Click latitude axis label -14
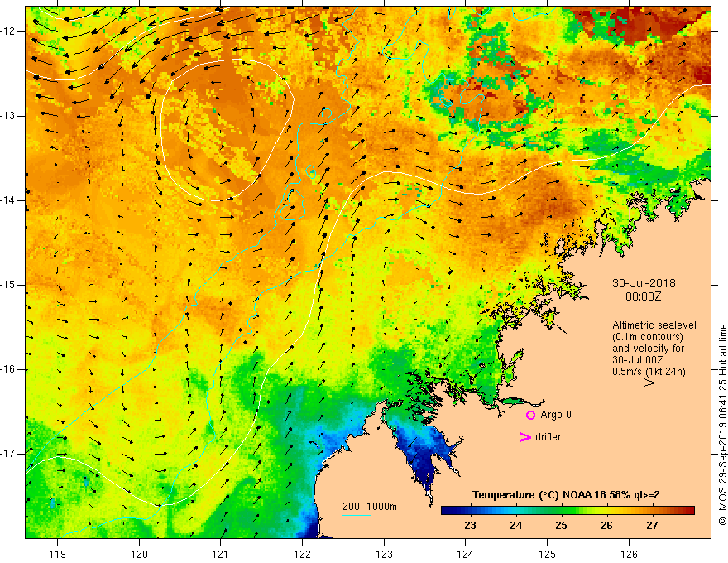 8,200
